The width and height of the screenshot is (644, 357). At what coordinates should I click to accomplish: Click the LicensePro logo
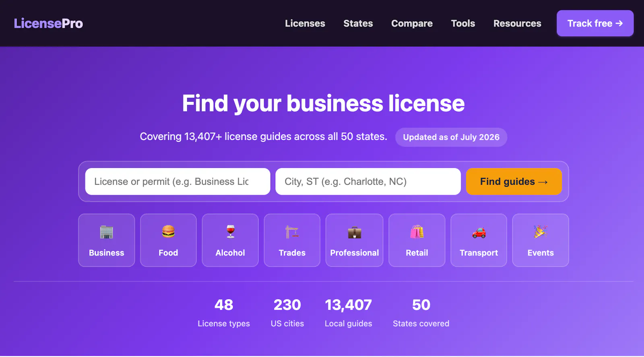(x=48, y=23)
